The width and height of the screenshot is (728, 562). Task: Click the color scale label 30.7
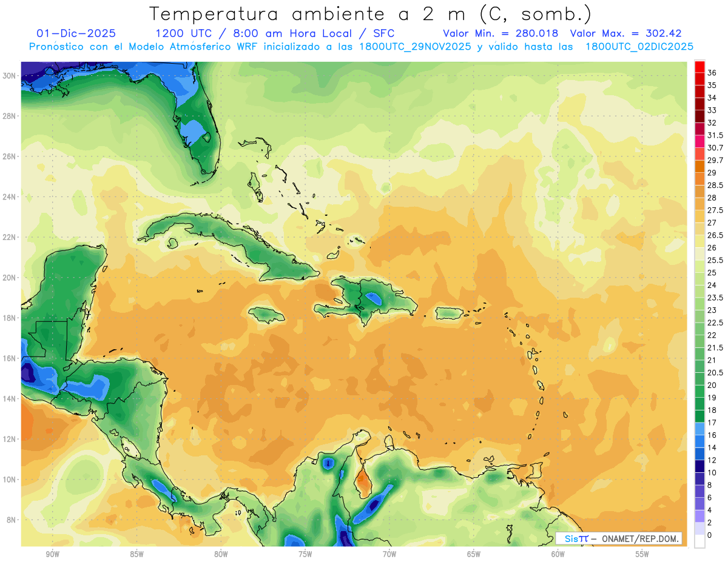pos(715,148)
